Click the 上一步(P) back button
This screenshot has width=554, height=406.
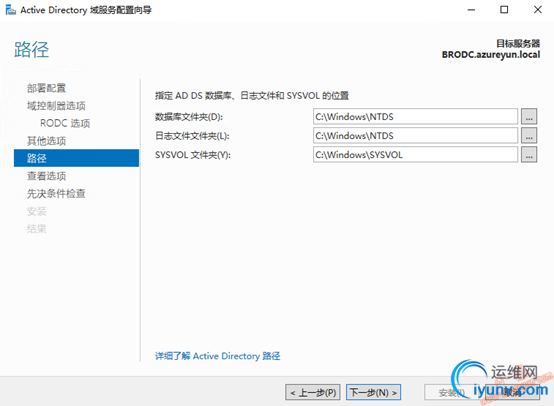(x=313, y=392)
